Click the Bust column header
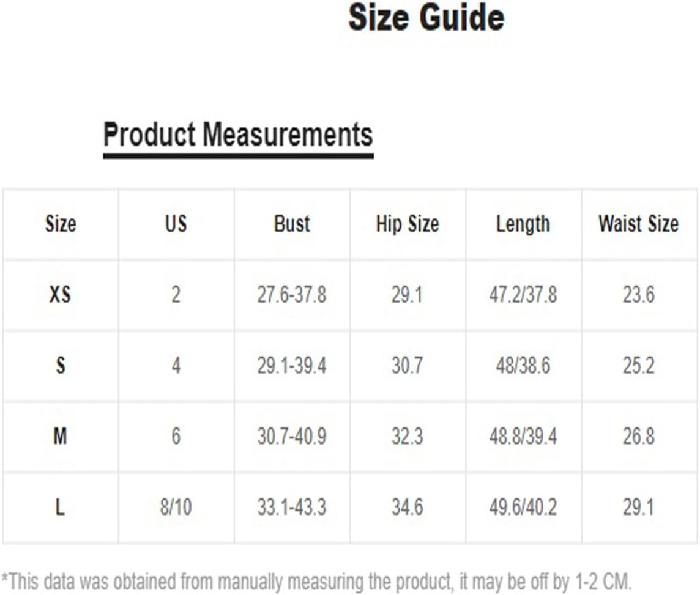Screen dimensions: 700x595 pos(291,223)
